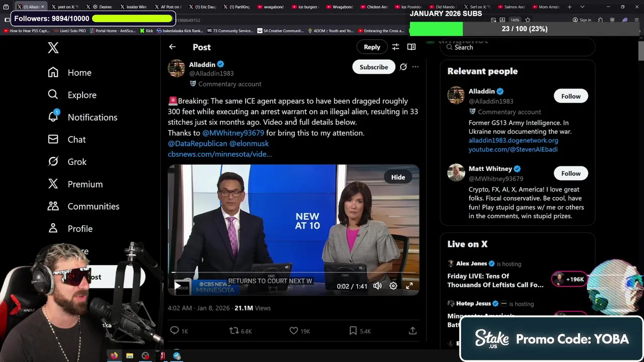
Task: Seek on the video progress bar
Action: click(x=293, y=273)
